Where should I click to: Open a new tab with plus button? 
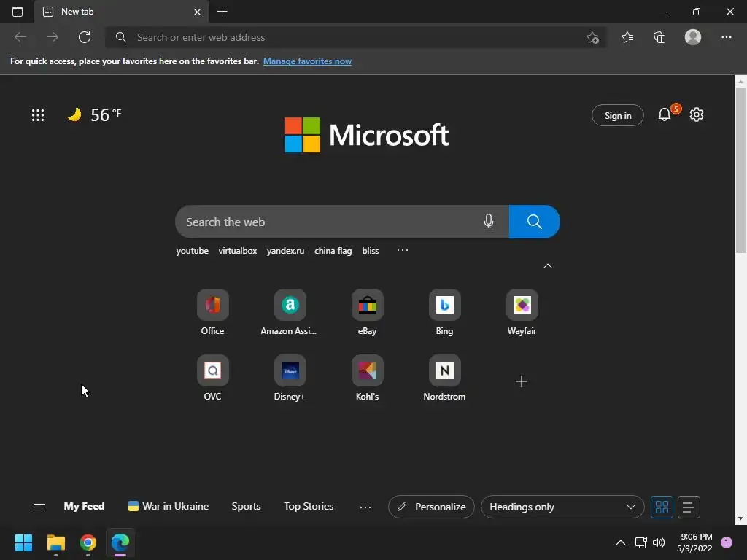222,12
